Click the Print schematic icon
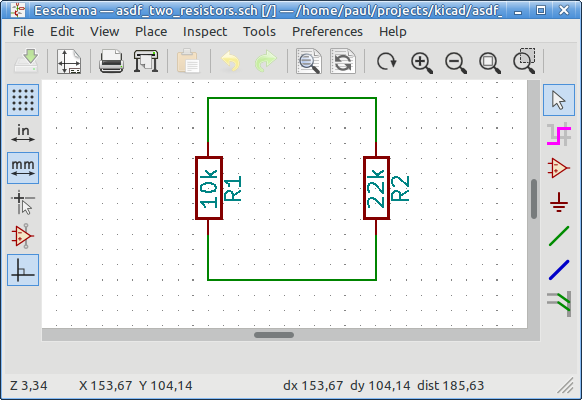 pyautogui.click(x=111, y=61)
